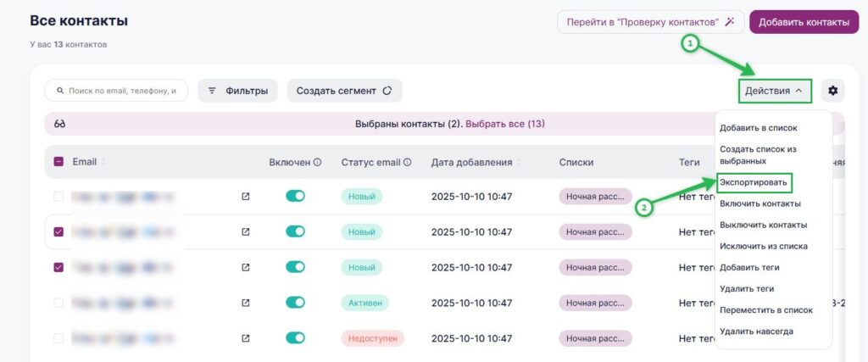Click Выбрать все (13) link

[505, 124]
